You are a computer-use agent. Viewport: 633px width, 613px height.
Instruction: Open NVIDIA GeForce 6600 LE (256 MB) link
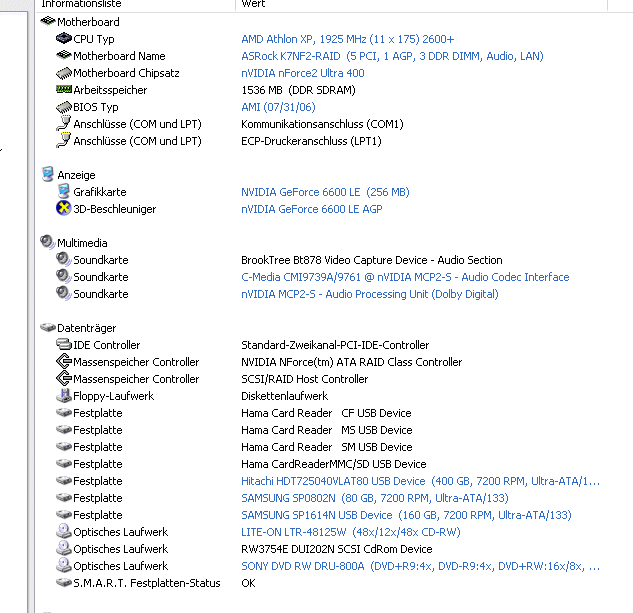pos(325,192)
